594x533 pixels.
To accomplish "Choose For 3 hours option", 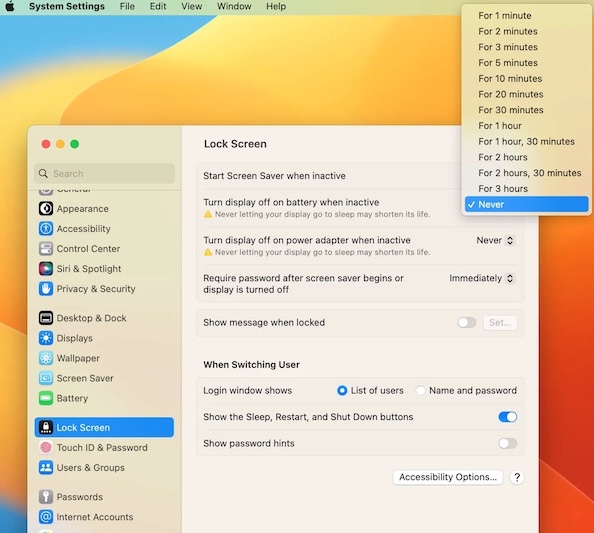I will point(527,189).
